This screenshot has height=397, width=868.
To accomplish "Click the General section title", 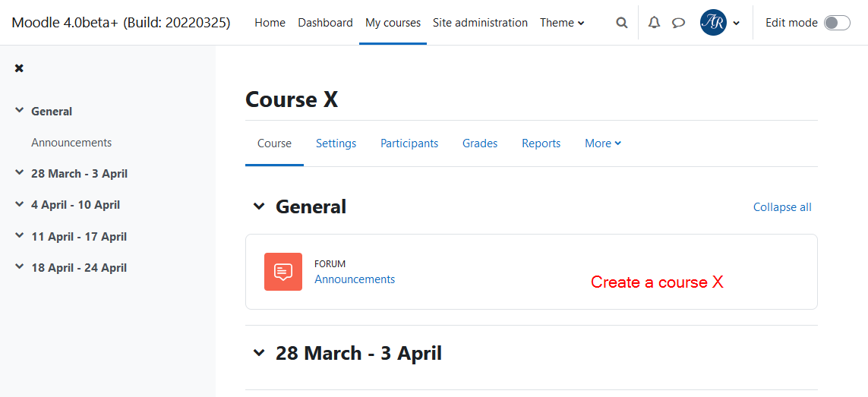I will coord(311,206).
